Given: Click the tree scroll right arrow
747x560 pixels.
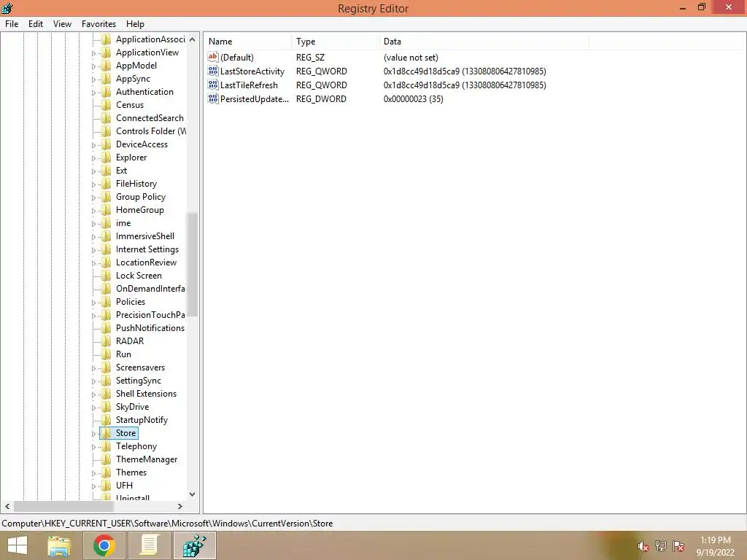Looking at the screenshot, I should click(x=180, y=506).
